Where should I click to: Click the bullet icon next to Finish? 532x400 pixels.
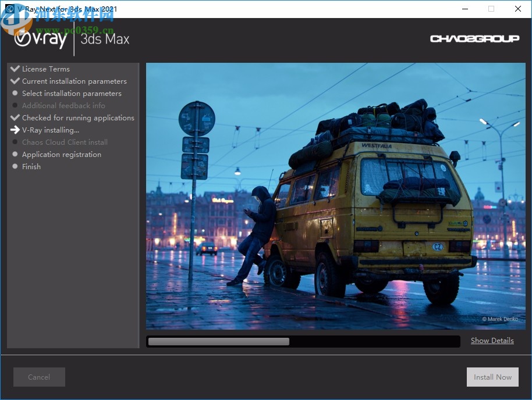point(14,166)
